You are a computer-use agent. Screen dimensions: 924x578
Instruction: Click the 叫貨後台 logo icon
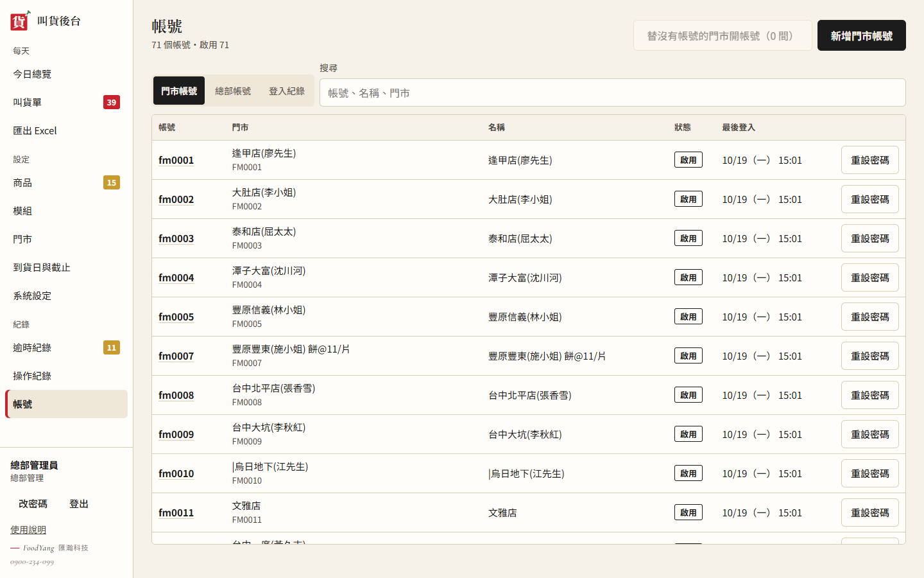pyautogui.click(x=20, y=21)
